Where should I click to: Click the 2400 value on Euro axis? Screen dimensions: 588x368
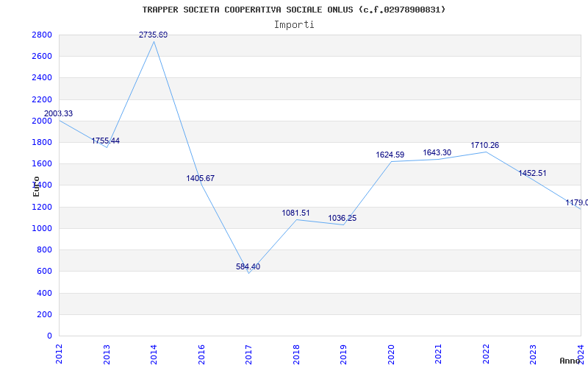(x=42, y=78)
